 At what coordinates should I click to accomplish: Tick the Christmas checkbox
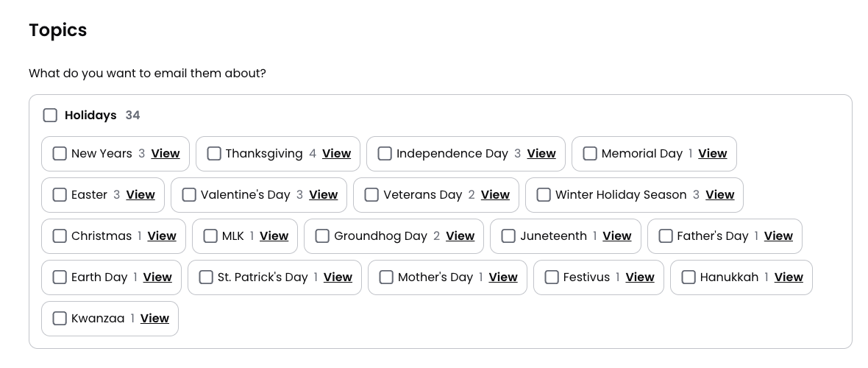(x=60, y=236)
